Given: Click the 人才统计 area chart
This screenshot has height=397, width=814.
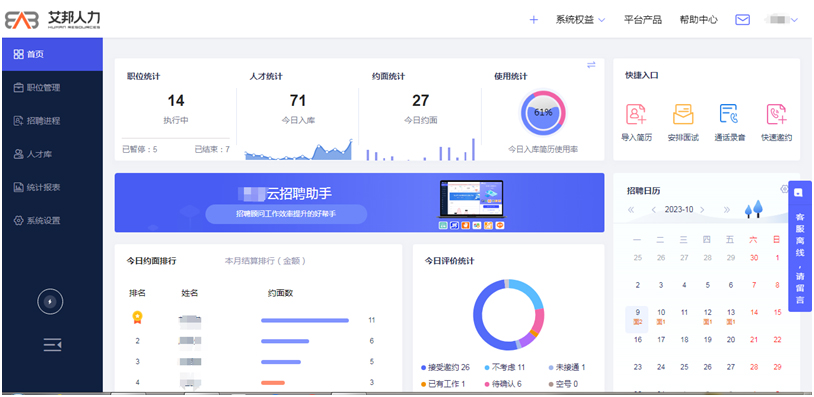Looking at the screenshot, I should coord(299,149).
